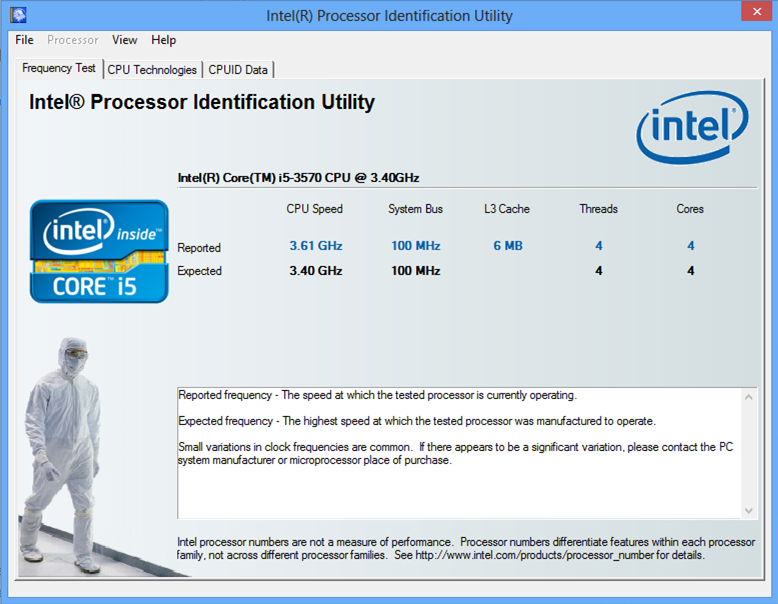Click the 'Cores' column header
This screenshot has height=604, width=778.
point(690,209)
